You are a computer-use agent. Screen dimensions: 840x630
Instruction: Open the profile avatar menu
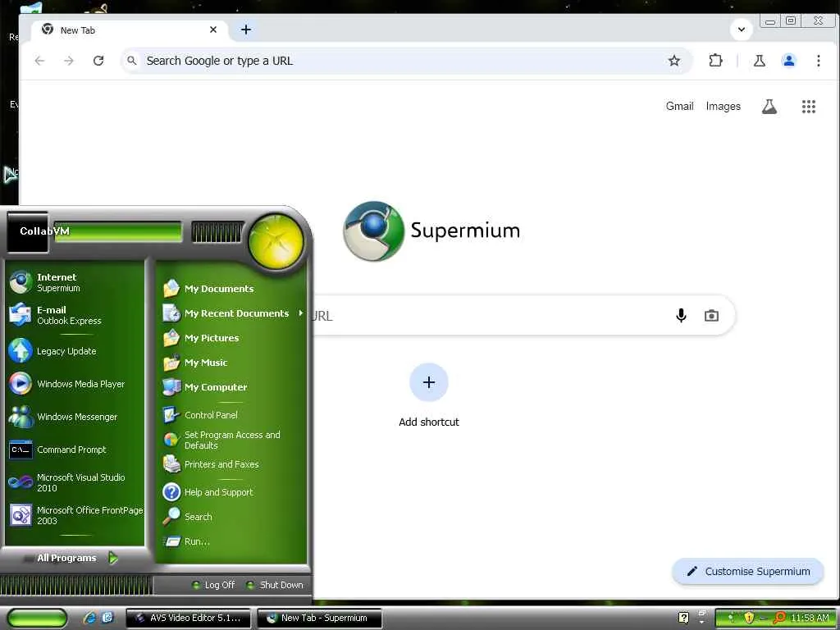click(788, 61)
